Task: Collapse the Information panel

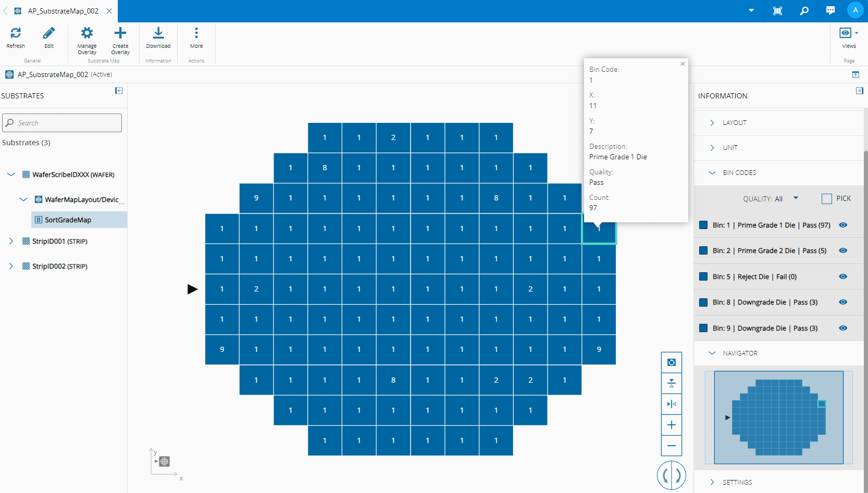Action: 859,91
